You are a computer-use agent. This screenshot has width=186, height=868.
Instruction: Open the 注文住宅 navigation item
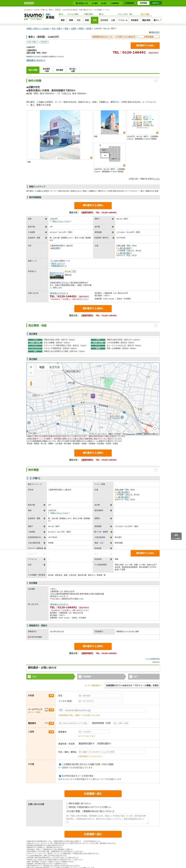click(104, 20)
